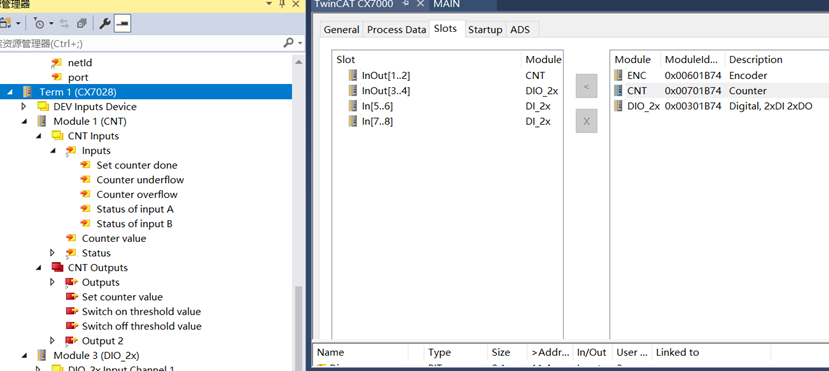
Task: Click the pin icon on TwinCAT CX7000 tab
Action: coord(406,4)
